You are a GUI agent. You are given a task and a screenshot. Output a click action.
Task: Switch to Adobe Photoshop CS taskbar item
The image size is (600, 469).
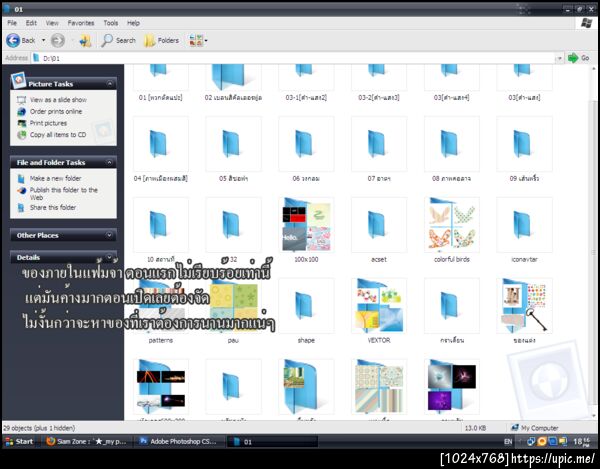tap(178, 441)
